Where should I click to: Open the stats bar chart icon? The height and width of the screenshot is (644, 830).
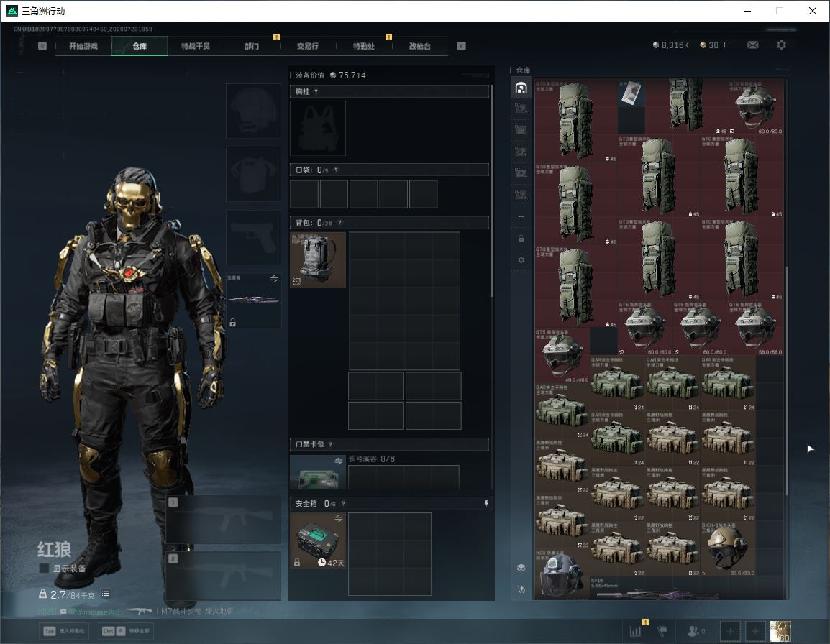point(635,631)
